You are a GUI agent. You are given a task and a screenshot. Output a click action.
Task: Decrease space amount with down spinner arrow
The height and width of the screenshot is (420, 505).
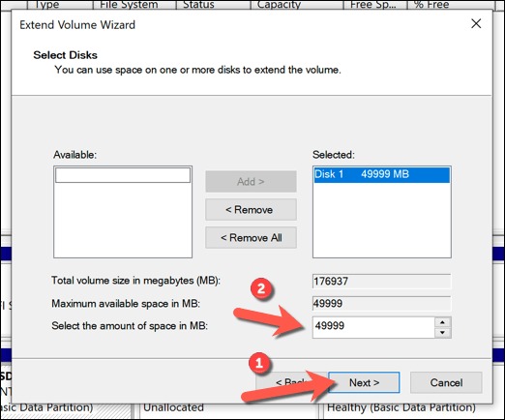(442, 333)
